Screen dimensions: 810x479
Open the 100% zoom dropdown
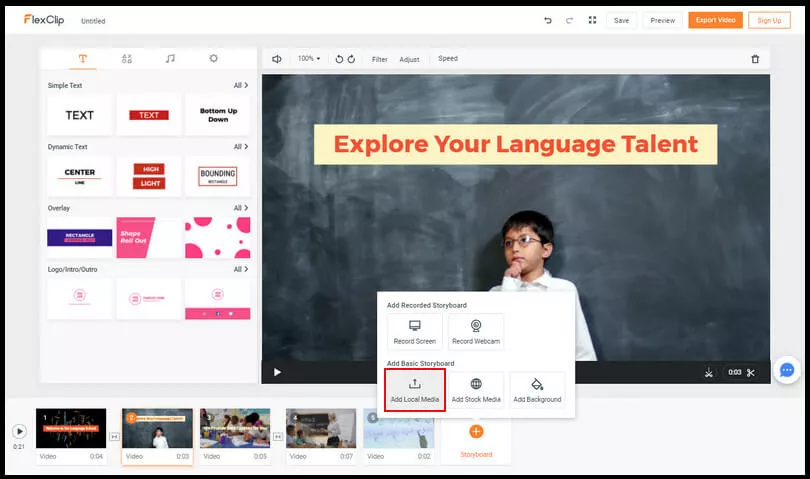(x=309, y=58)
